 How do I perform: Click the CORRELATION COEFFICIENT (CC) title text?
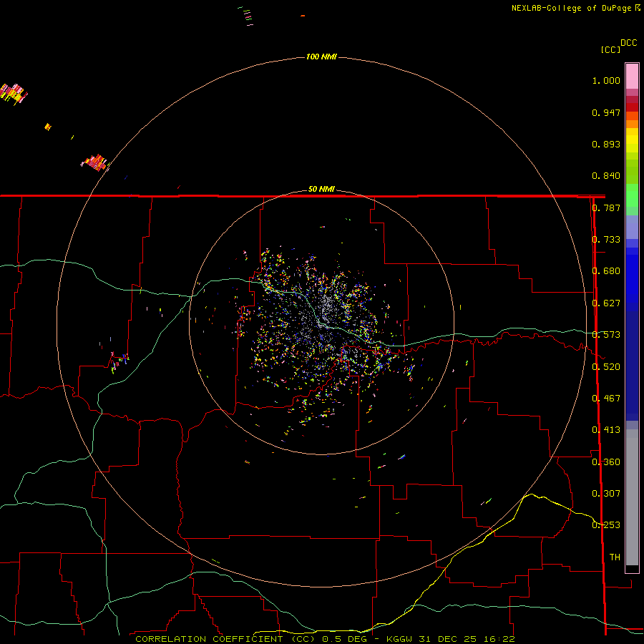coord(225,639)
